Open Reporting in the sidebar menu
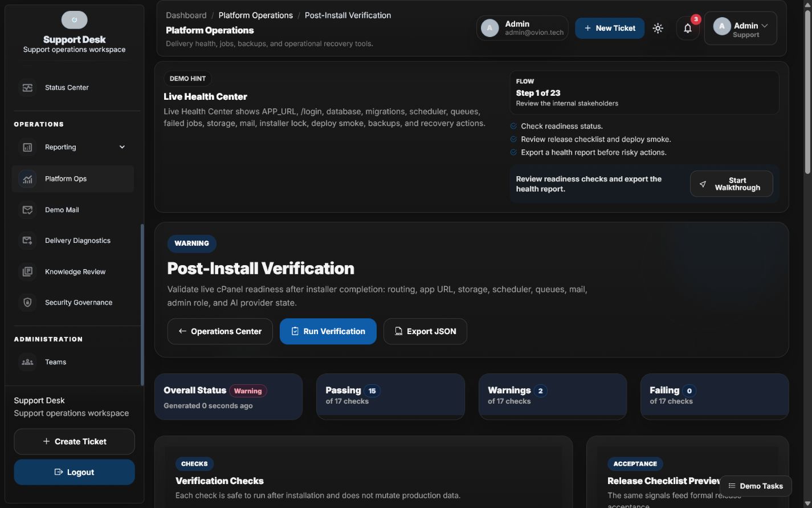The image size is (812, 508). [x=73, y=147]
